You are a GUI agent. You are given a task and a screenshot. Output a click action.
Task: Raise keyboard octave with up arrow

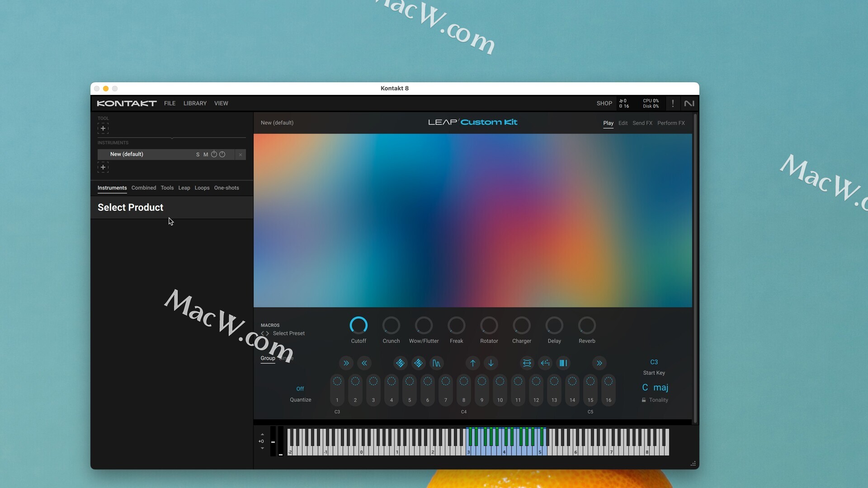click(262, 435)
